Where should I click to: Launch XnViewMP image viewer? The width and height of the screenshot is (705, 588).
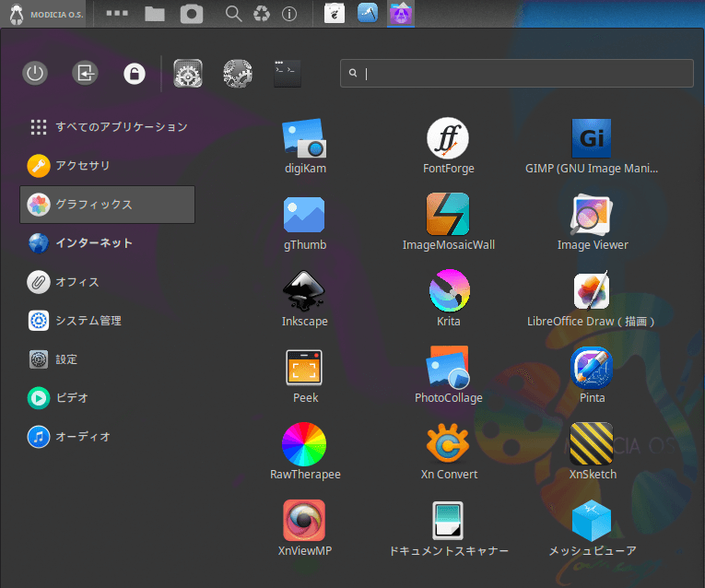pyautogui.click(x=304, y=522)
